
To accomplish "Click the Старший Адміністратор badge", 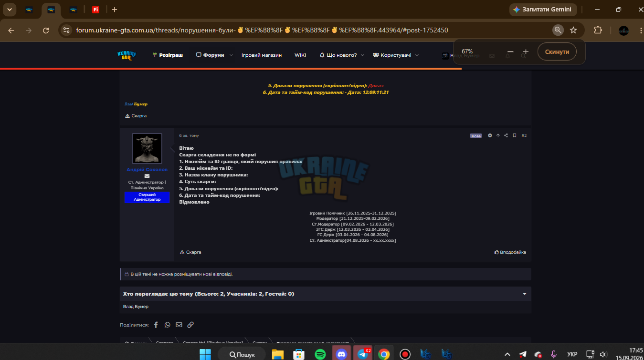I will (x=147, y=197).
